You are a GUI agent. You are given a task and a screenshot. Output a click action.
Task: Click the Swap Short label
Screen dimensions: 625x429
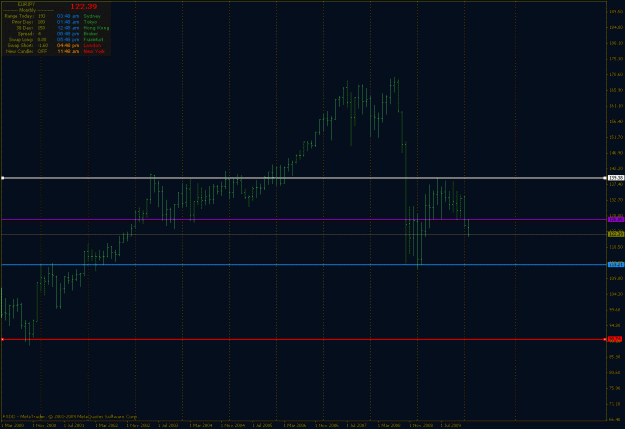21,45
